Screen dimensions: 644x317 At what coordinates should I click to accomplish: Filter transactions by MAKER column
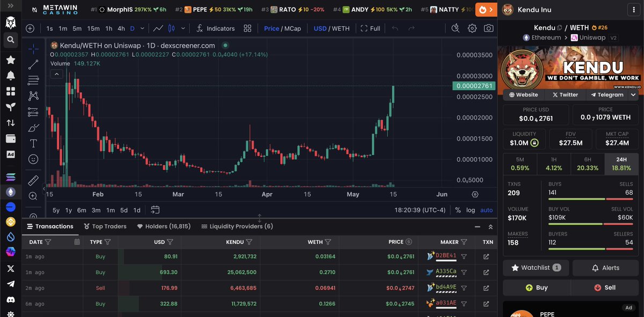click(463, 242)
